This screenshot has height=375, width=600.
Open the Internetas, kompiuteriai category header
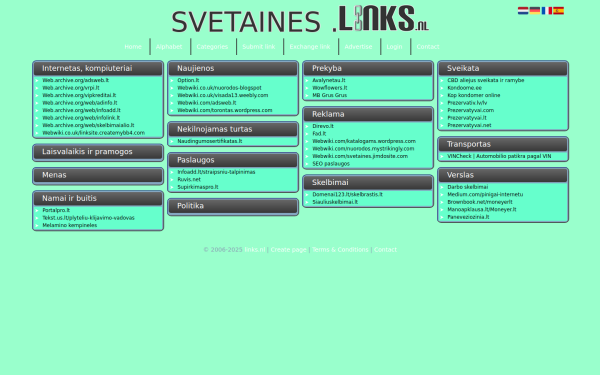[98, 68]
